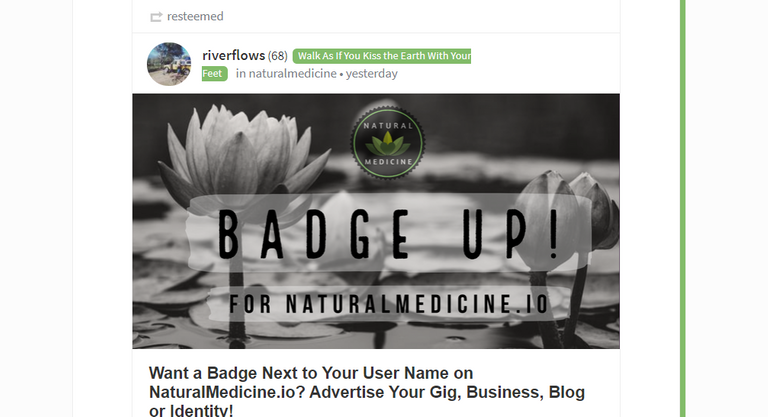Select the resteemed text label
The width and height of the screenshot is (768, 417).
195,16
